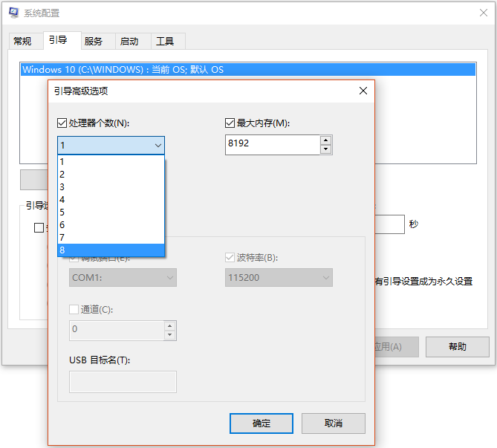The width and height of the screenshot is (497, 448).
Task: Click the 最大内存 field showing 8192
Action: tap(272, 145)
